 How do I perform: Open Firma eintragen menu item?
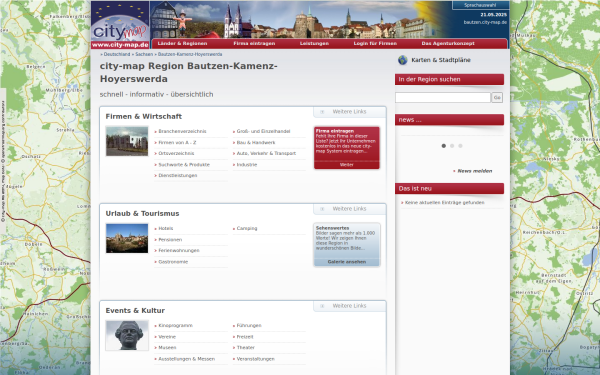tap(254, 44)
